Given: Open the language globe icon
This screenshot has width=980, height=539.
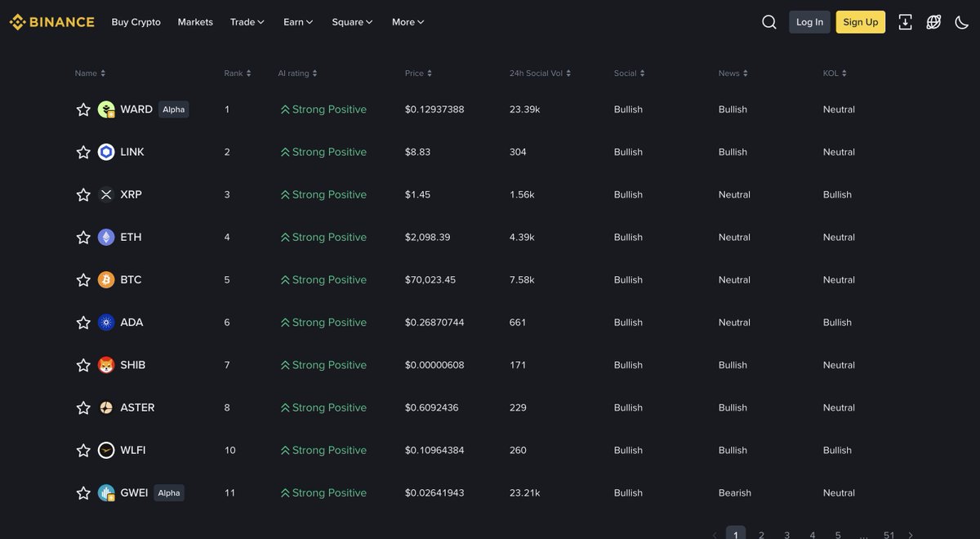Looking at the screenshot, I should (933, 22).
